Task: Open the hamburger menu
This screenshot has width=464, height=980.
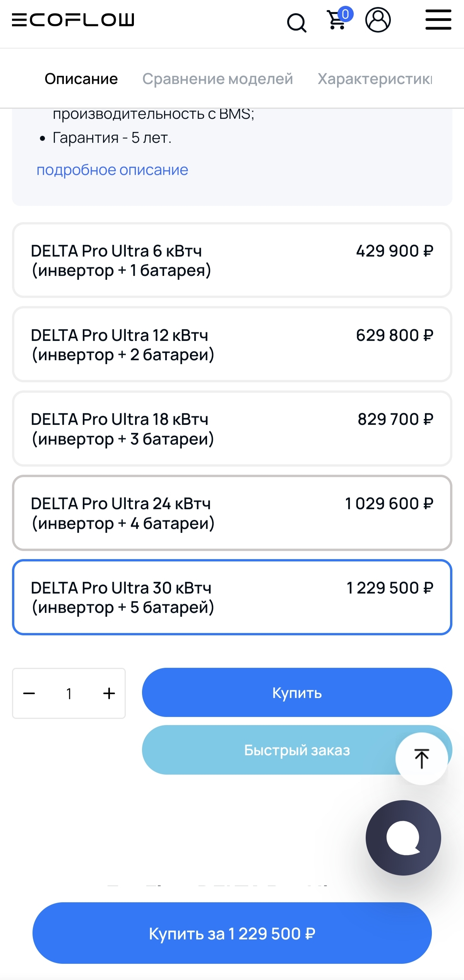Action: tap(438, 20)
